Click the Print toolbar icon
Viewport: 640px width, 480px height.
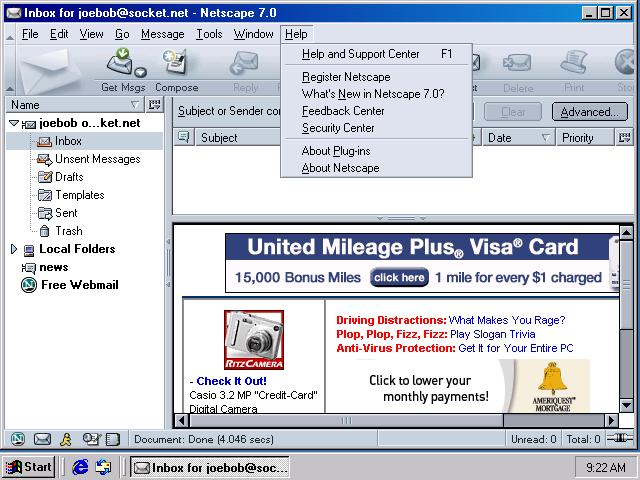tap(574, 62)
